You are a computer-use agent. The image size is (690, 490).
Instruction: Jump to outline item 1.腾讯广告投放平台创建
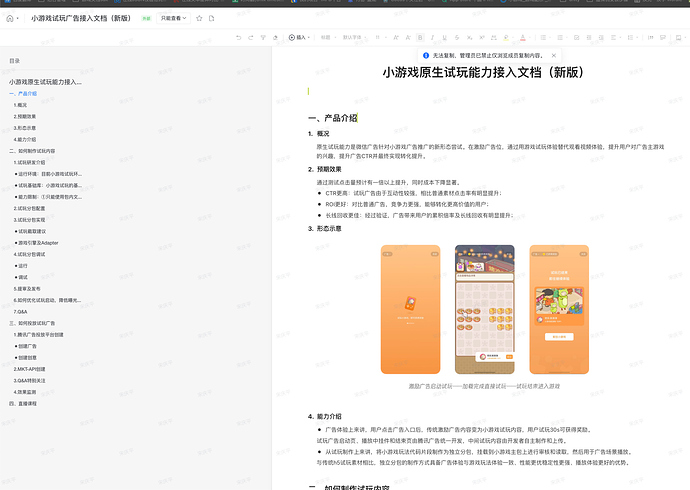click(x=38, y=335)
